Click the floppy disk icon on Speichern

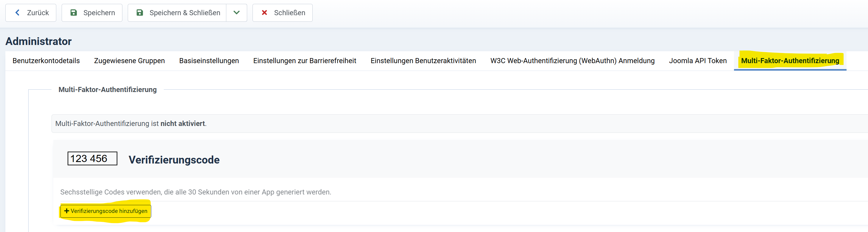click(x=74, y=13)
